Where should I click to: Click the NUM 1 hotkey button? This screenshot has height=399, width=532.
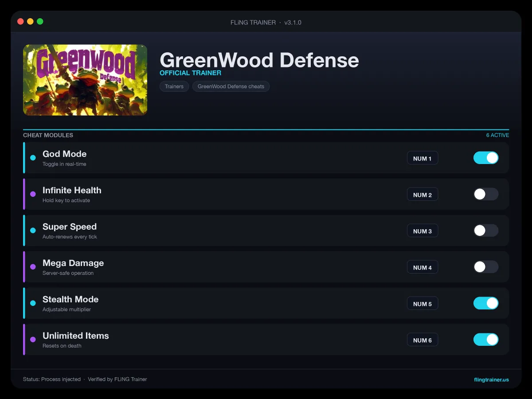click(422, 158)
